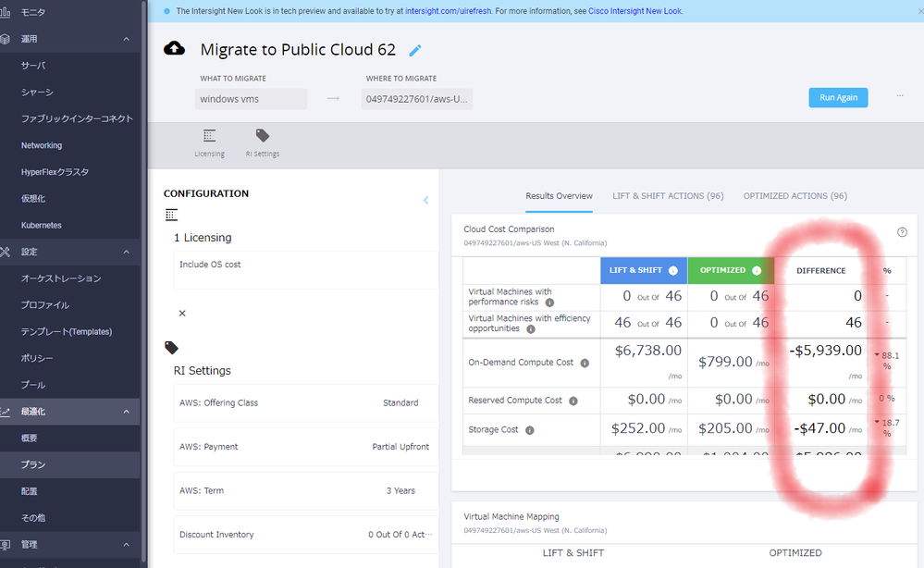Open オーケストレーション in sidebar
The width and height of the screenshot is (924, 568).
(x=69, y=278)
